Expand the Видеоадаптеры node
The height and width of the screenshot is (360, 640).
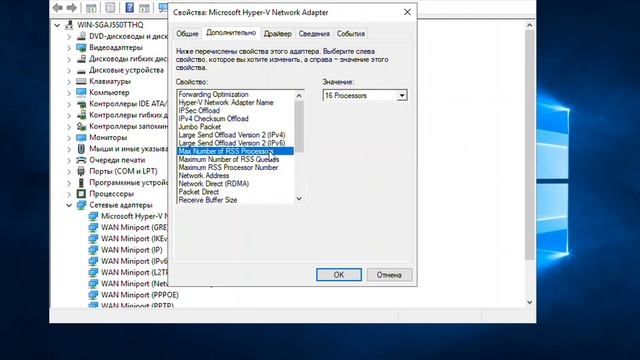(x=69, y=48)
